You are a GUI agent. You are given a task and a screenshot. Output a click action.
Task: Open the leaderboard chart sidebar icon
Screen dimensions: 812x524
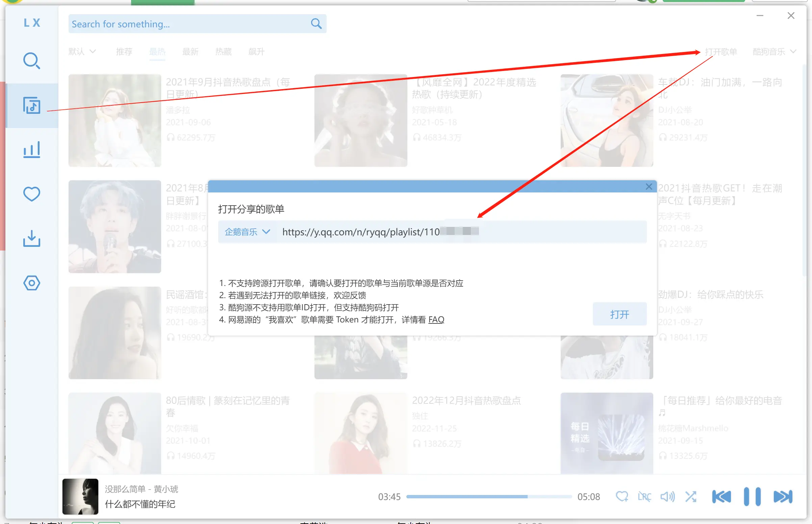pyautogui.click(x=32, y=150)
